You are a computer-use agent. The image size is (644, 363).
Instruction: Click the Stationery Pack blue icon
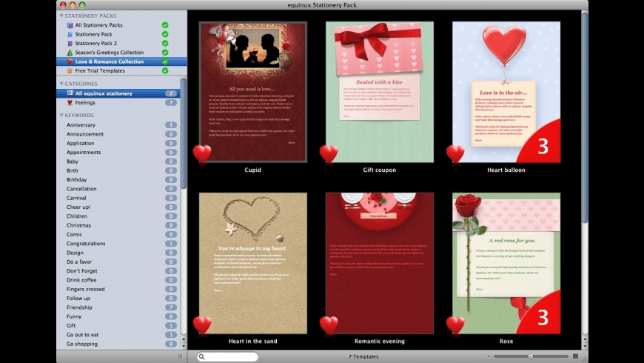pyautogui.click(x=70, y=34)
